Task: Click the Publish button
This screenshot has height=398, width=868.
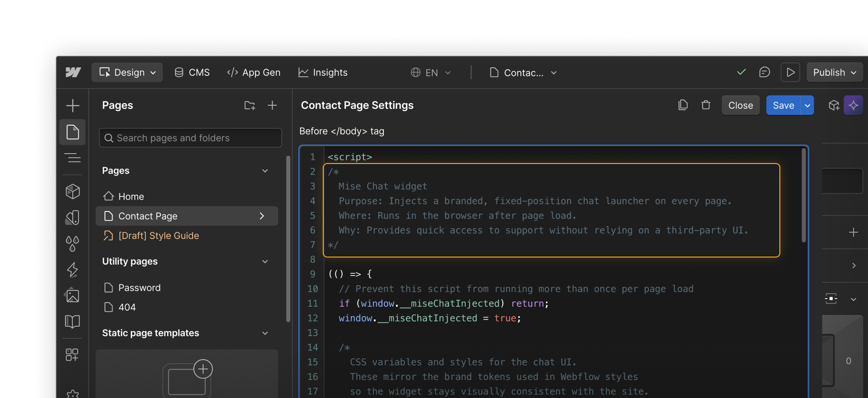Action: click(835, 72)
